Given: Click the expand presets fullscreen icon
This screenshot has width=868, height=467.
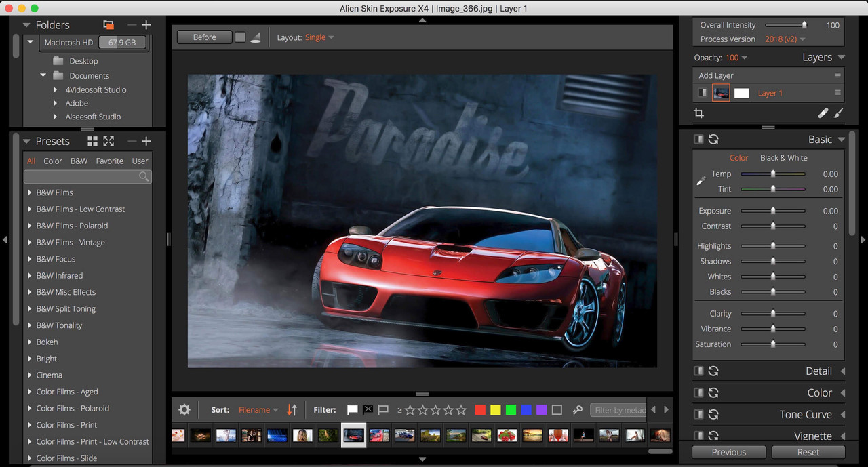Looking at the screenshot, I should coord(108,141).
